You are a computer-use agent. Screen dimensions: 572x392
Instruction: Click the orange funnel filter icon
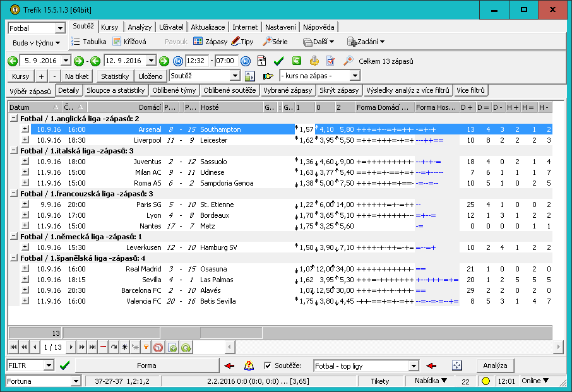(x=146, y=347)
